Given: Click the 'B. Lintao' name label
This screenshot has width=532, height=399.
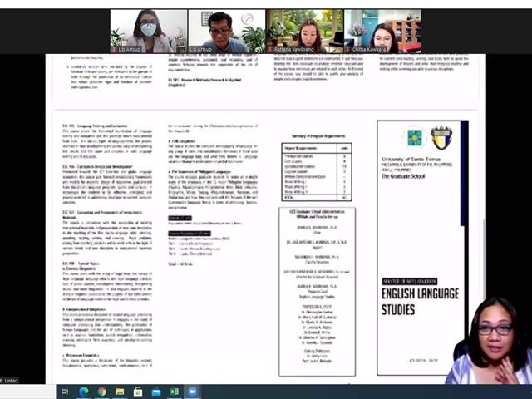Looking at the screenshot, I should (9, 381).
